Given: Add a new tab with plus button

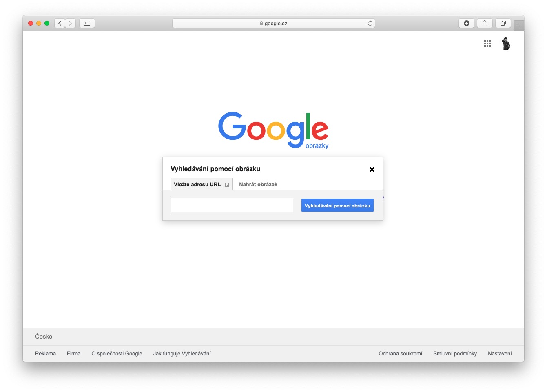Looking at the screenshot, I should tap(519, 26).
